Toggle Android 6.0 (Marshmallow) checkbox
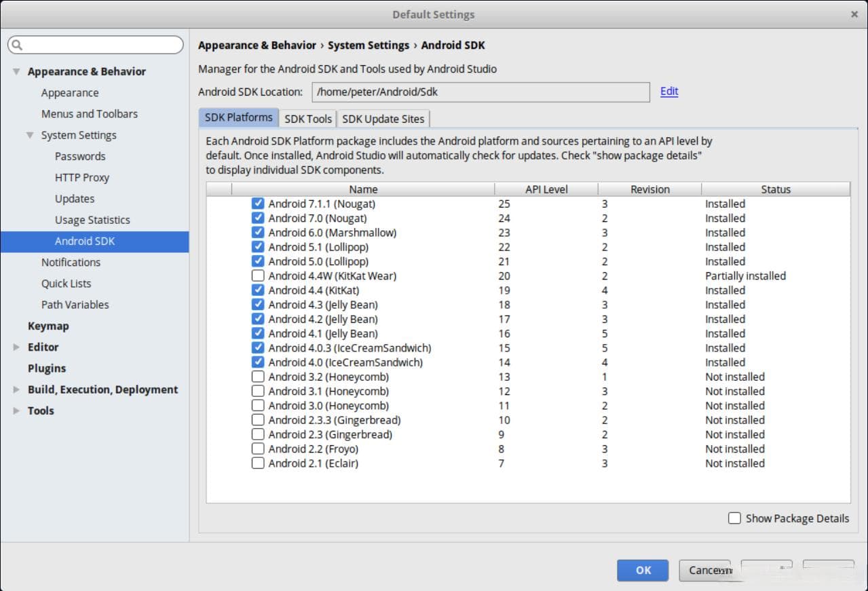This screenshot has height=591, width=868. tap(258, 232)
